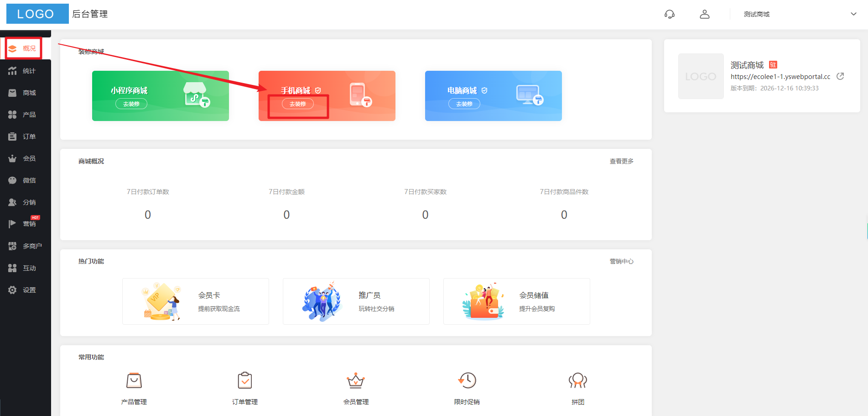
Task: Click 去装修 under 电脑商城
Action: [x=464, y=104]
